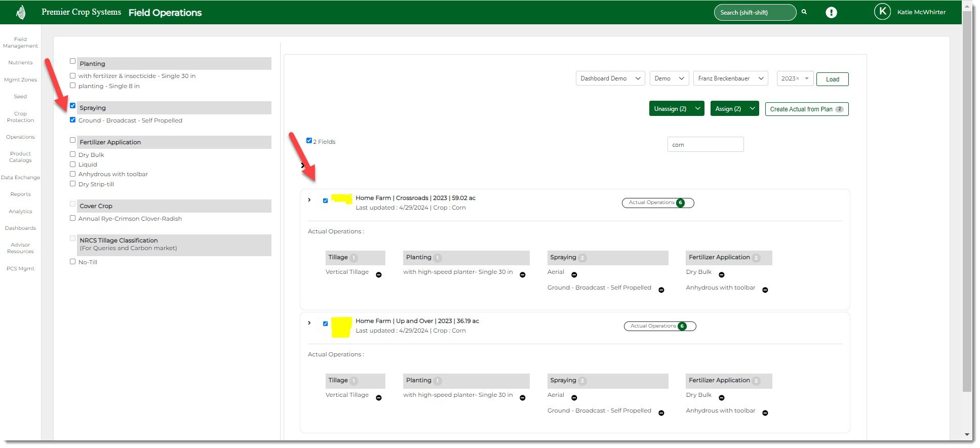Click the Premier Crop Systems leaf logo
980x448 pixels.
pos(21,12)
